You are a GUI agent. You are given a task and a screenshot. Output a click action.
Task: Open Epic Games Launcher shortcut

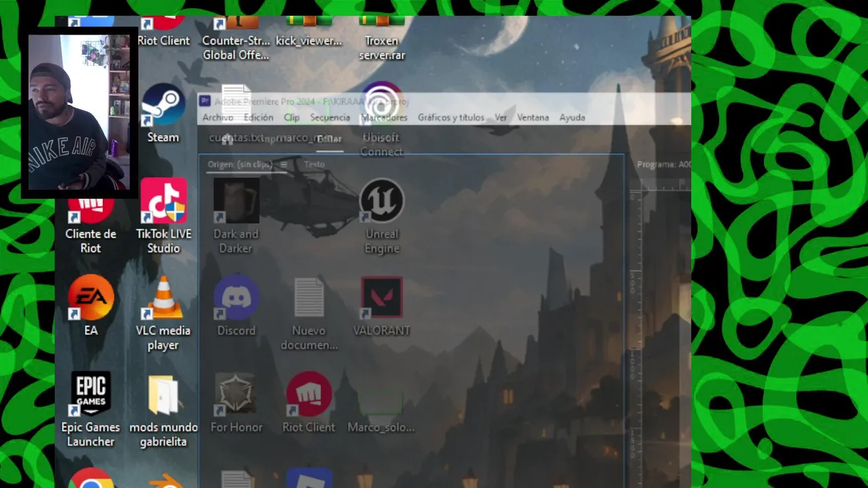(x=91, y=409)
